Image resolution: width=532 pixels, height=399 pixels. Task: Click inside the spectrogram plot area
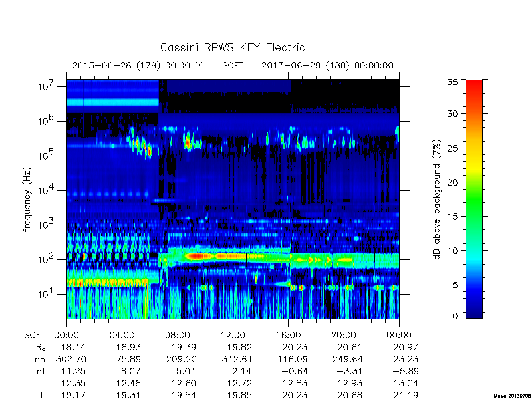pos(233,199)
